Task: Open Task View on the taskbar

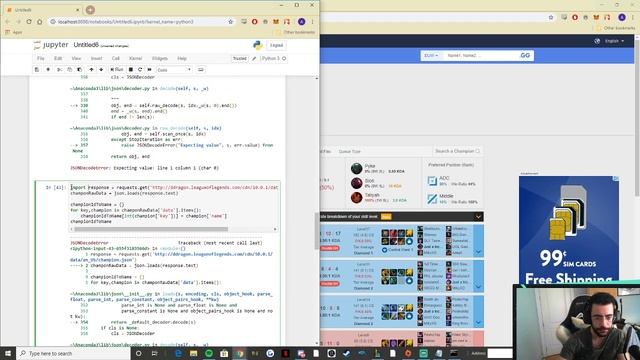Action: (154, 353)
